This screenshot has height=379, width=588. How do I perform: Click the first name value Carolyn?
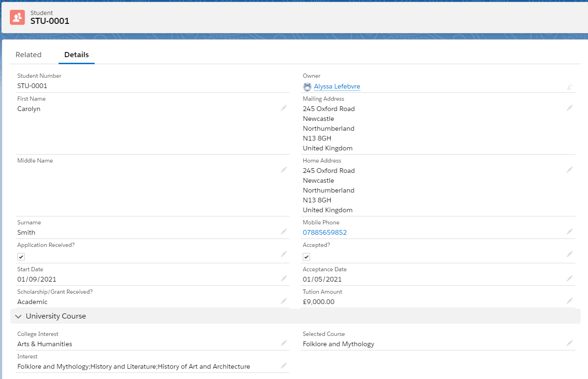[x=29, y=109]
